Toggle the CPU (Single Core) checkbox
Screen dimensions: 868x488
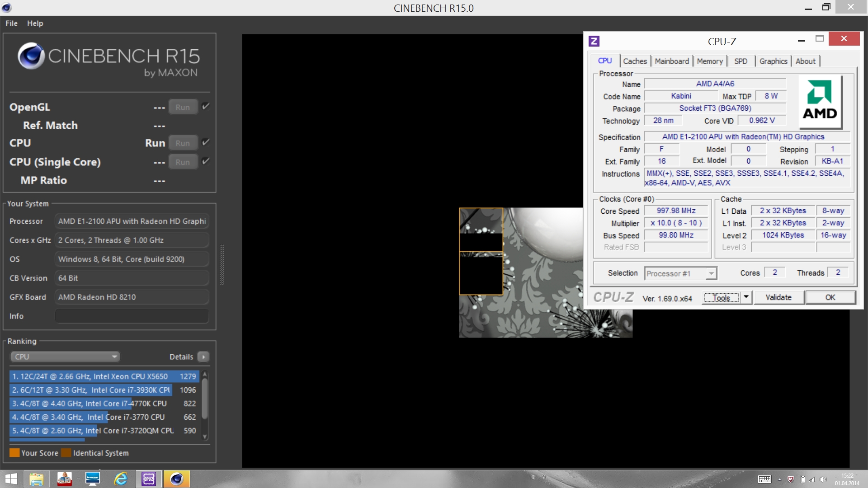[206, 161]
